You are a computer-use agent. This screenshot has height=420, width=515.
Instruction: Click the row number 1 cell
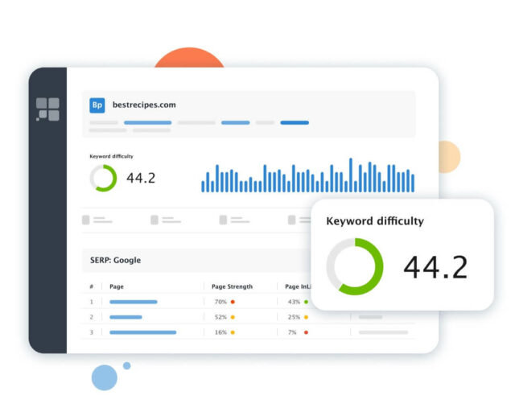pyautogui.click(x=92, y=302)
